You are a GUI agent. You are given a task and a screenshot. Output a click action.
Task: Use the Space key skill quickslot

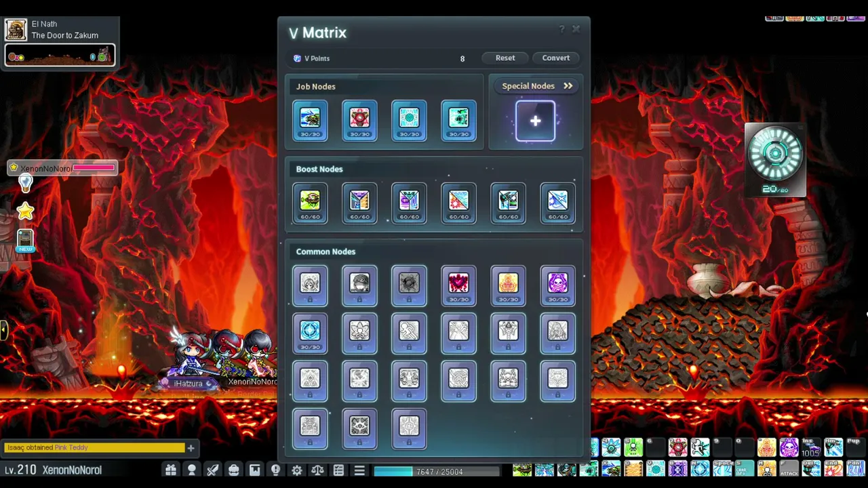(x=722, y=469)
